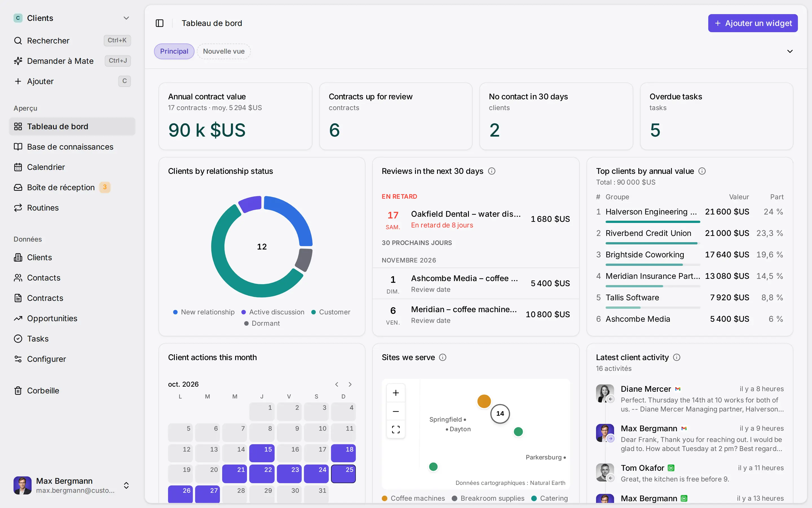Click Ajouter un widget button
Viewport: 812px width, 508px height.
[x=753, y=23]
